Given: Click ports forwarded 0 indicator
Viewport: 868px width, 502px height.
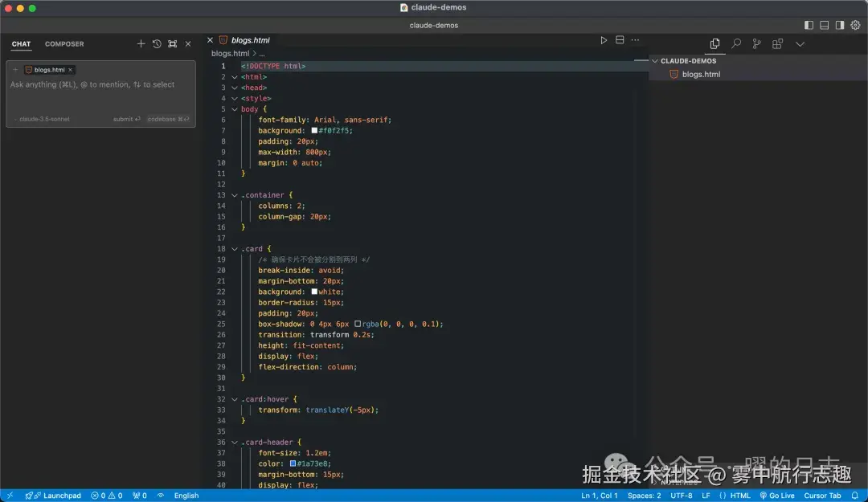Looking at the screenshot, I should (140, 496).
